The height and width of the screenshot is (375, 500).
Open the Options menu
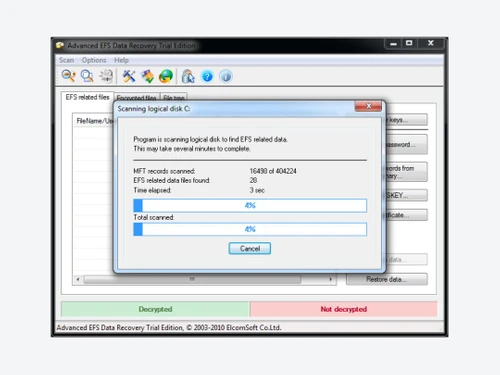[x=94, y=60]
